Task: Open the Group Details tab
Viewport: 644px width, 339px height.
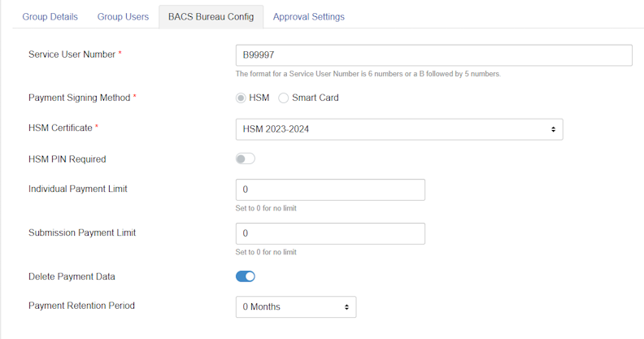Action: click(50, 17)
